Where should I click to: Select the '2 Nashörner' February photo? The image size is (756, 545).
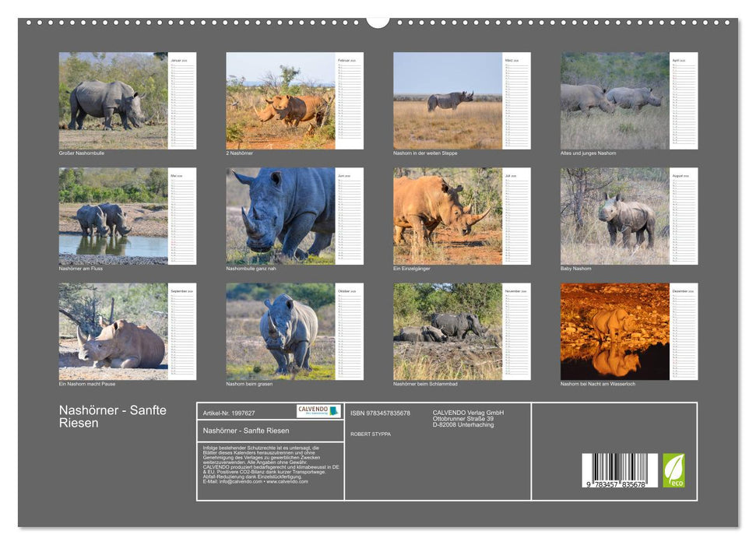point(280,100)
